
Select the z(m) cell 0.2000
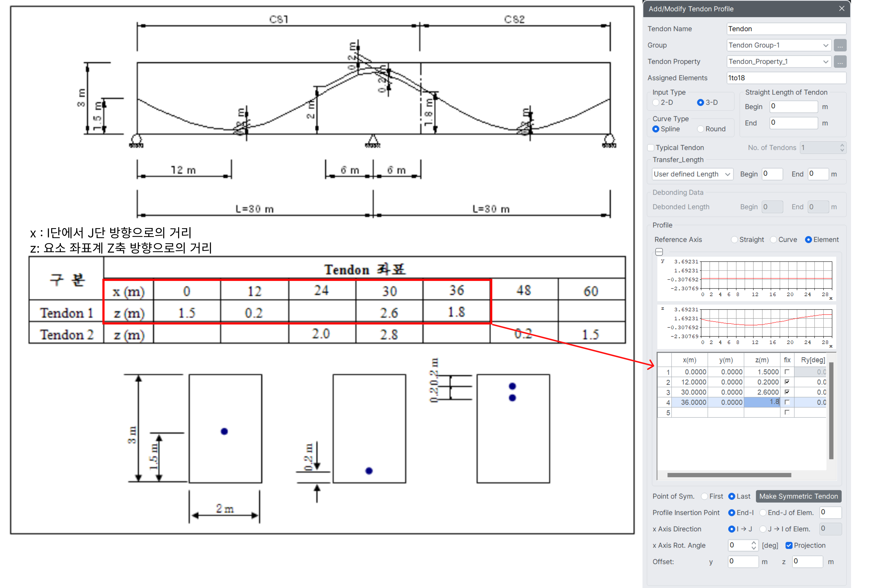point(762,382)
